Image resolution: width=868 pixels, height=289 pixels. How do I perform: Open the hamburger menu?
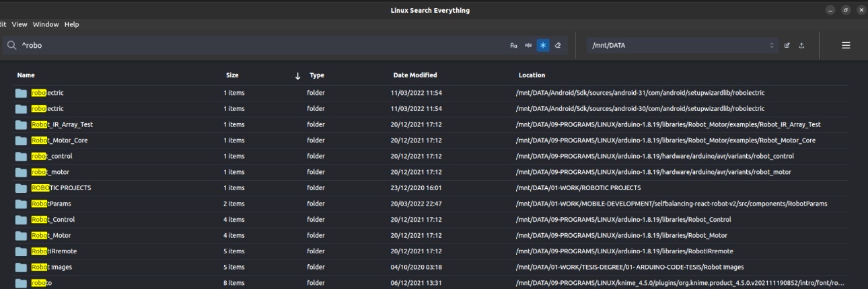tap(846, 46)
